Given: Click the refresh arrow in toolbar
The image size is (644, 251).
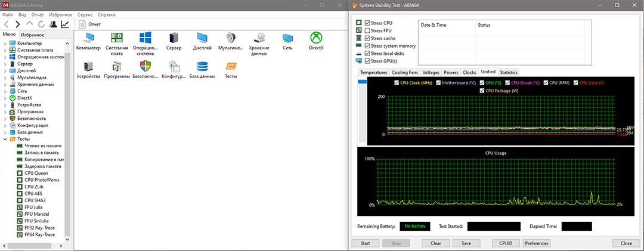Looking at the screenshot, I should coord(41,24).
